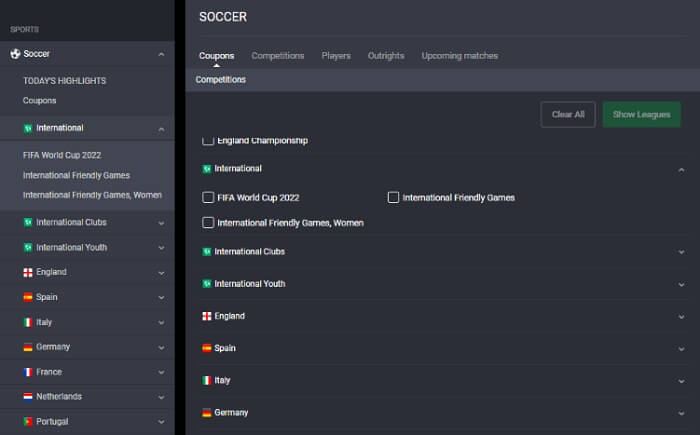Expand International Clubs row in competitions list

[x=681, y=252]
